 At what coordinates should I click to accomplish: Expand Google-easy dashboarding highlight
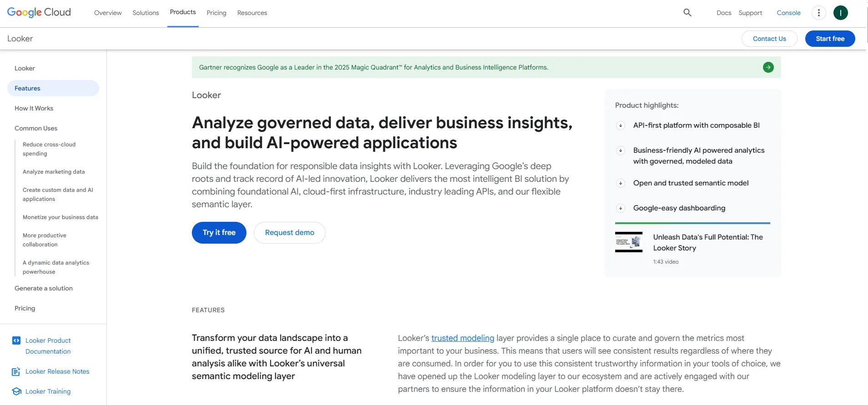621,208
